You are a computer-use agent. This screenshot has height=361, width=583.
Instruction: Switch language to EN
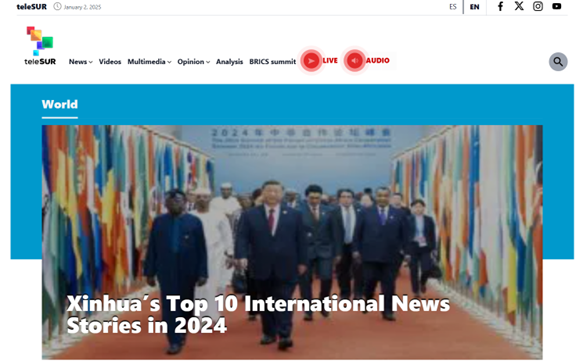pyautogui.click(x=474, y=7)
